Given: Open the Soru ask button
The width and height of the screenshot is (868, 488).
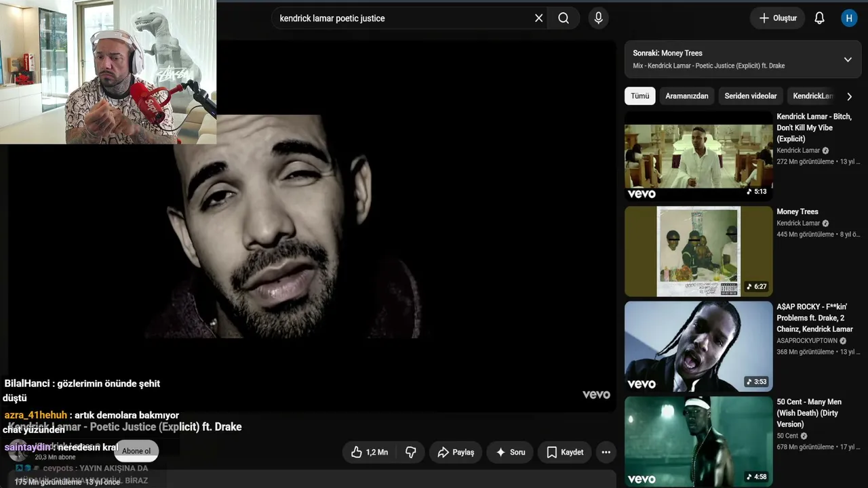Looking at the screenshot, I should [x=510, y=452].
